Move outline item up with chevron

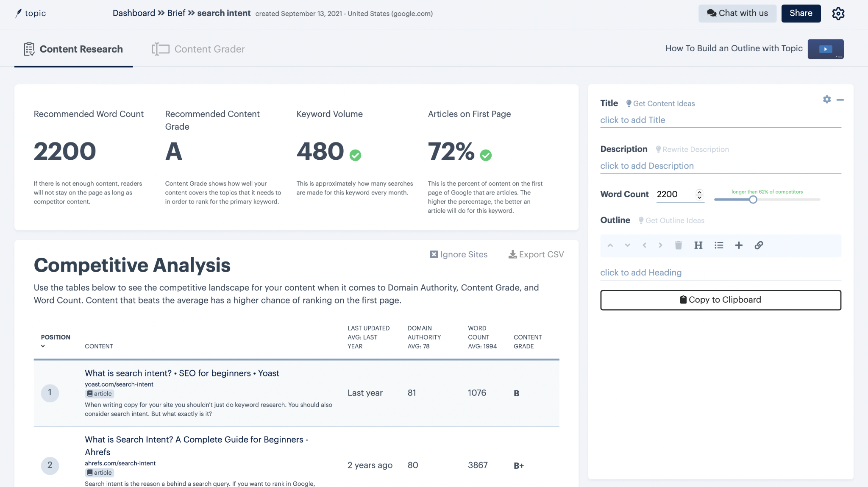(x=610, y=245)
